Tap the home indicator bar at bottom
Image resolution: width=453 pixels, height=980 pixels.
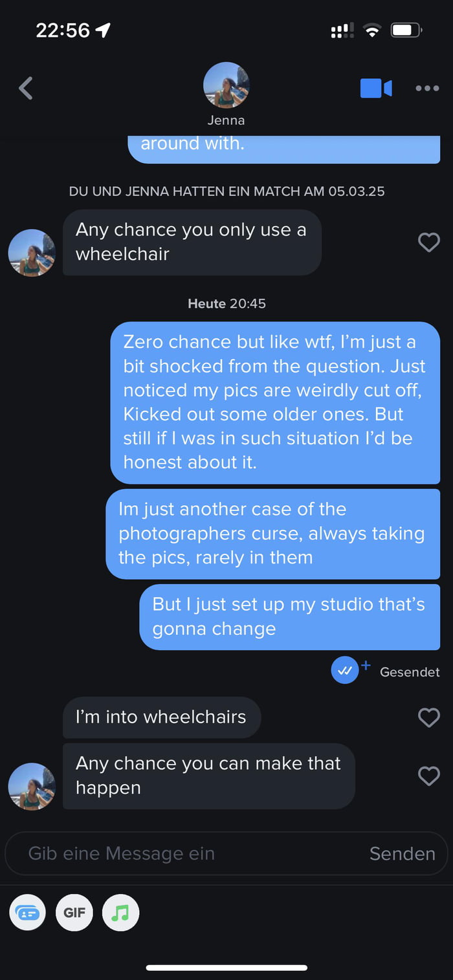226,968
